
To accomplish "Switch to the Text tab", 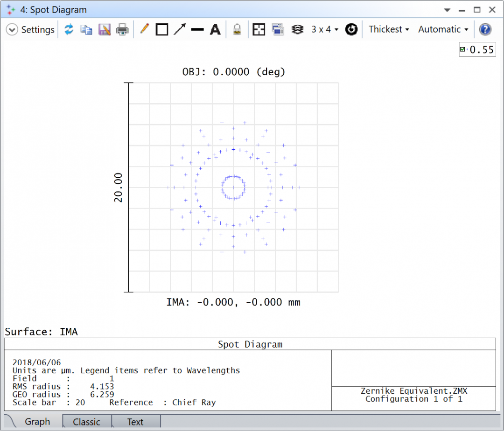I will [x=135, y=421].
